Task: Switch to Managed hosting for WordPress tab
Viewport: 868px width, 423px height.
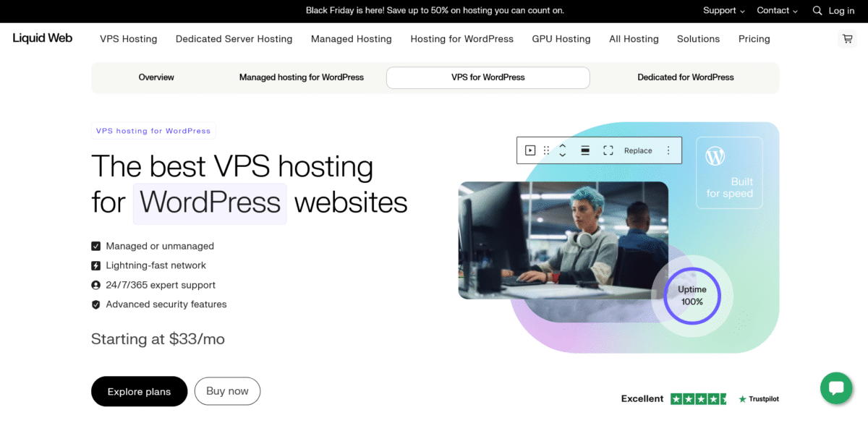Action: (x=302, y=77)
